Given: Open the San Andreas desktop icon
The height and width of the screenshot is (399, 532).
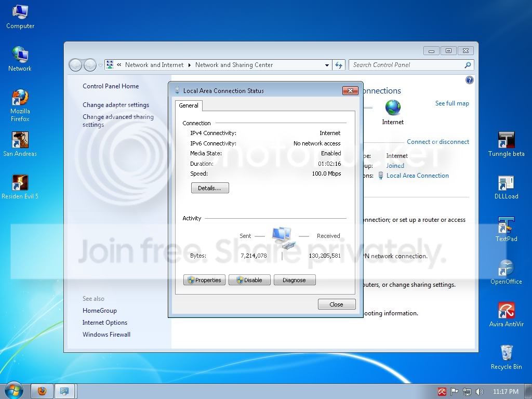Looking at the screenshot, I should click(20, 141).
